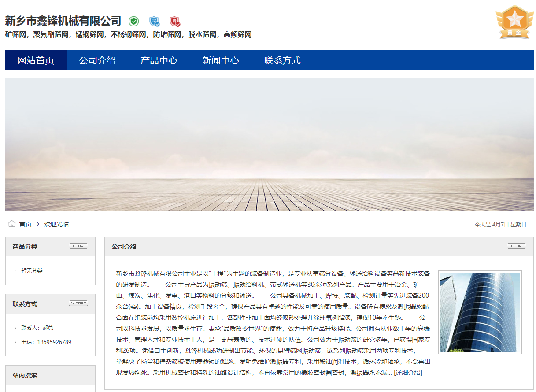Viewport: 536px width, 392px height.
Task: Click the 首页 breadcrumb link
Action: pyautogui.click(x=25, y=224)
